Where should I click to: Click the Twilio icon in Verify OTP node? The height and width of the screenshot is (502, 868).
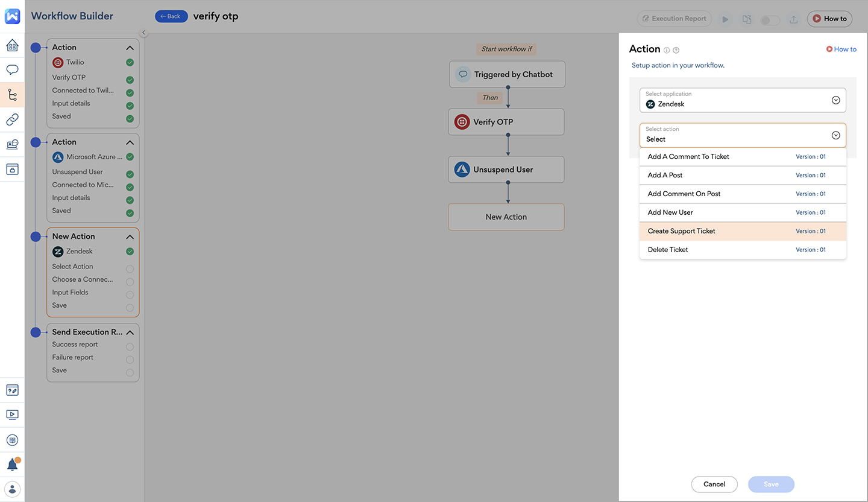pos(462,122)
